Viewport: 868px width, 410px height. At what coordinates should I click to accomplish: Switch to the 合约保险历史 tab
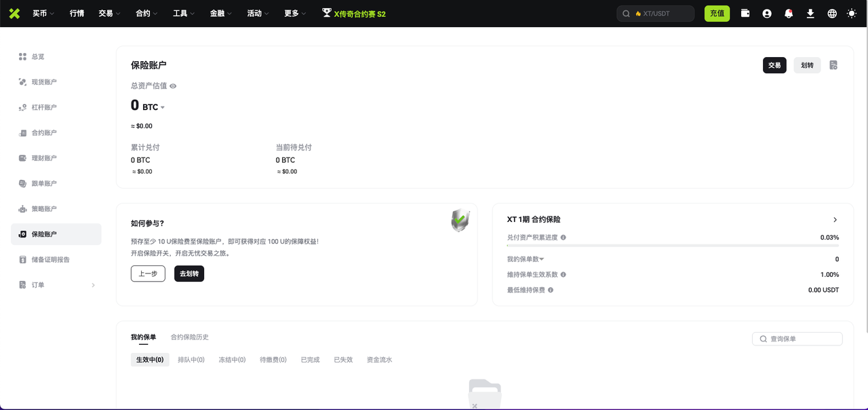189,337
